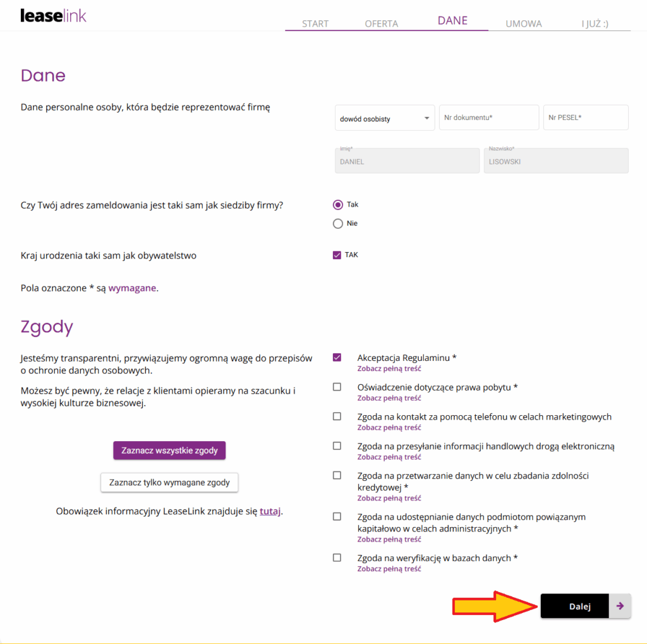Click the Dalej button
The height and width of the screenshot is (644, 647).
(579, 606)
